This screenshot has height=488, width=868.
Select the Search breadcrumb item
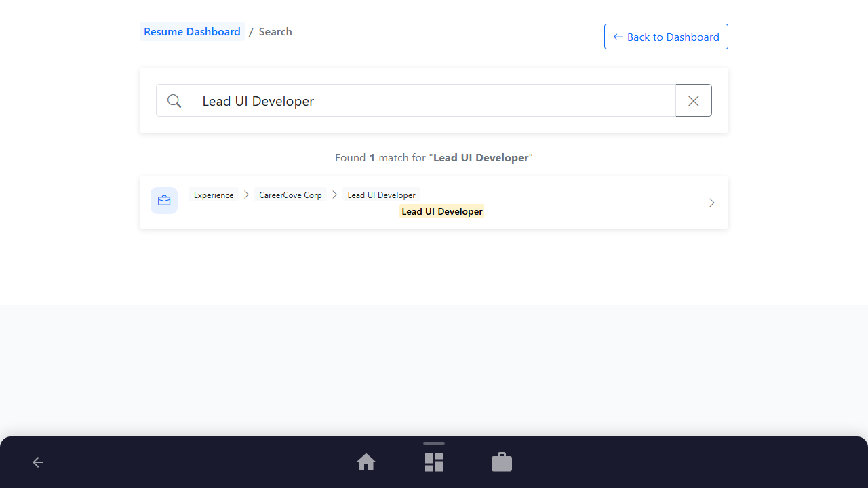click(275, 31)
